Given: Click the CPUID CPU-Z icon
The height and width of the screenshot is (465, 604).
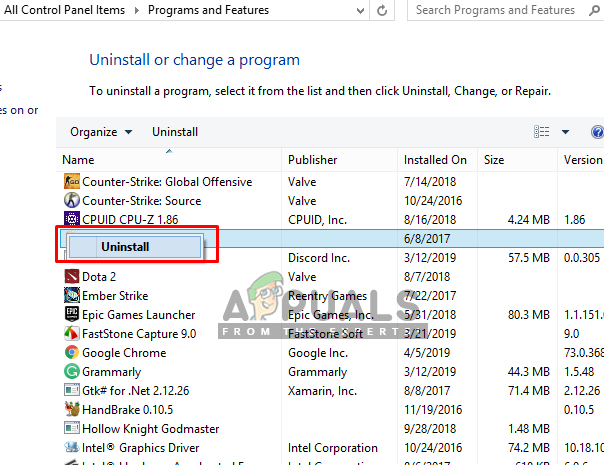Looking at the screenshot, I should tap(72, 219).
